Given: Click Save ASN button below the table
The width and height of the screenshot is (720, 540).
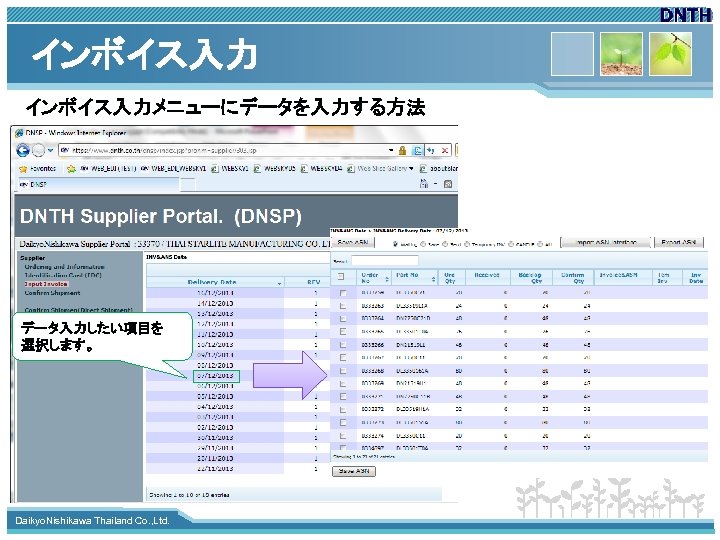Looking at the screenshot, I should coord(354,471).
